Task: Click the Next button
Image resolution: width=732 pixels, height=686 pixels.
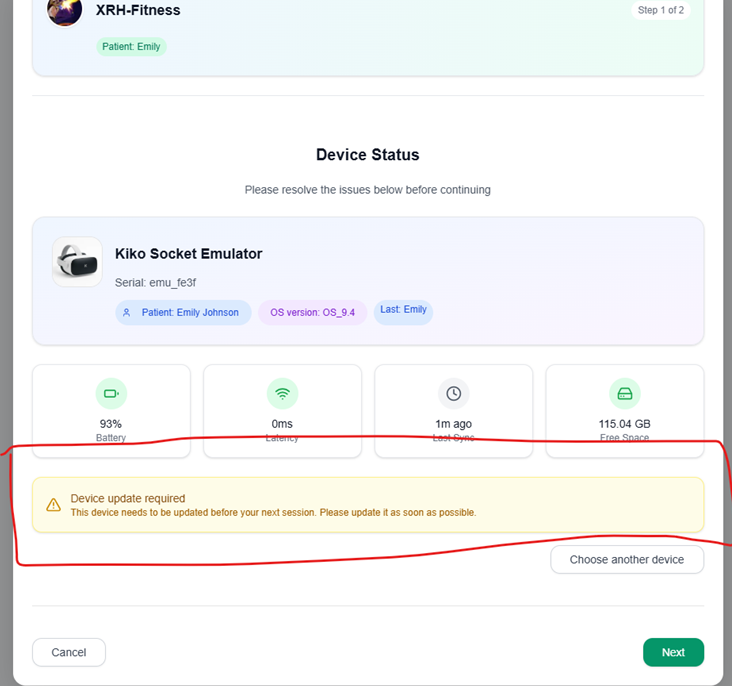Action: point(673,652)
